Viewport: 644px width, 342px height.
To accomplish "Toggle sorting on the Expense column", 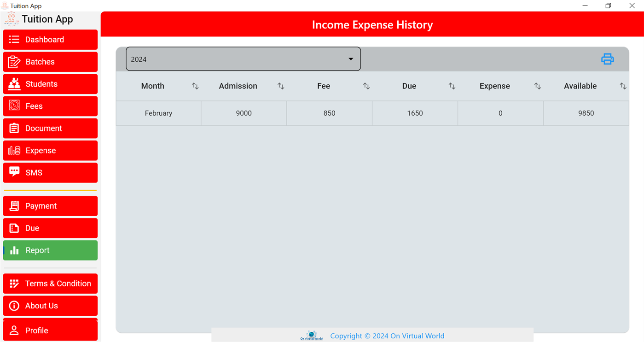I will [x=537, y=86].
